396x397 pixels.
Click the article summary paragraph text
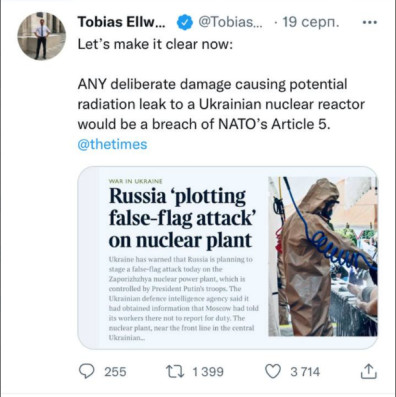(x=184, y=298)
